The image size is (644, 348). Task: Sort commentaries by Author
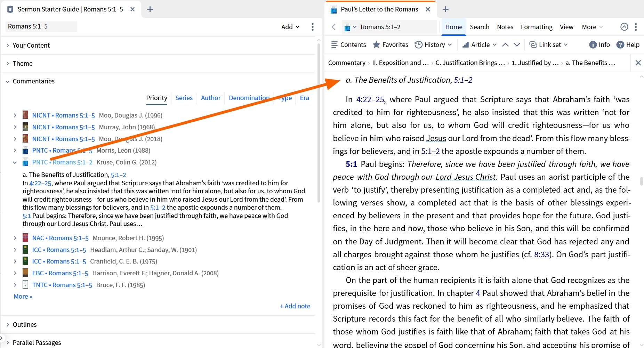tap(211, 98)
